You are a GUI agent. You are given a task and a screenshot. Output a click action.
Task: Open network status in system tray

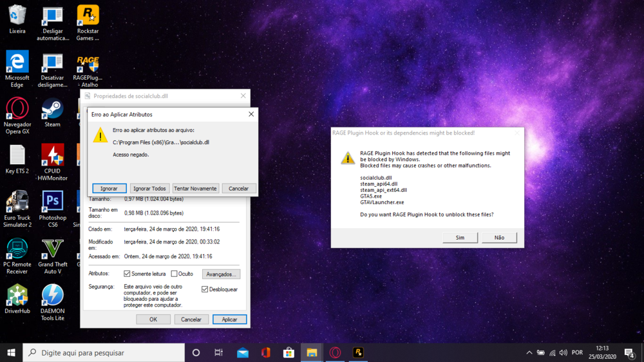coord(553,352)
